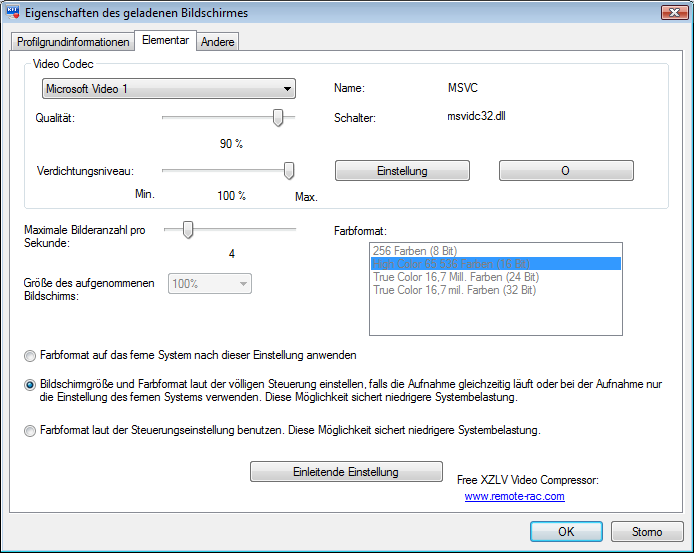Viewport: 694px width, 553px height.
Task: Expand the Größe des aufgenommenen Bildschirms dropdown
Action: click(211, 285)
